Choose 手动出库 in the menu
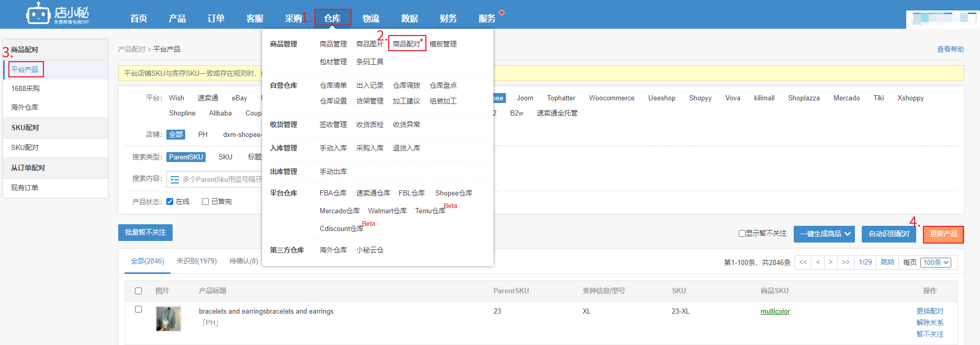The height and width of the screenshot is (345, 980). point(333,171)
